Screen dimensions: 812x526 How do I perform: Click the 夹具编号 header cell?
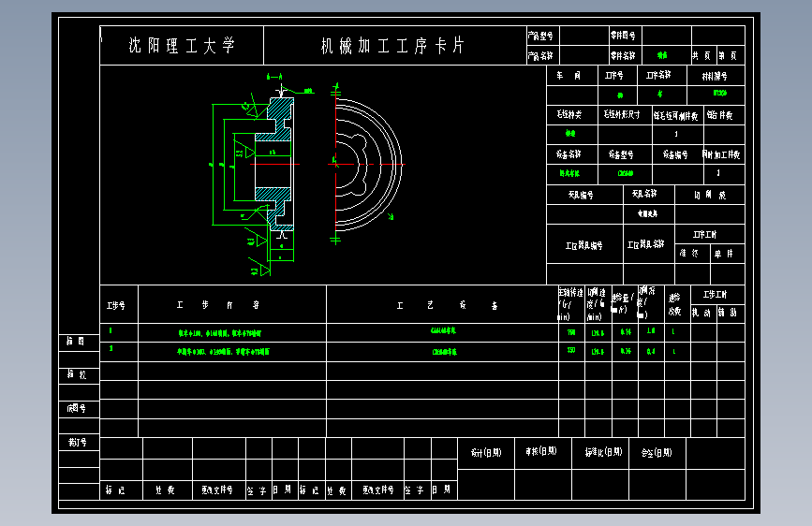coord(584,195)
